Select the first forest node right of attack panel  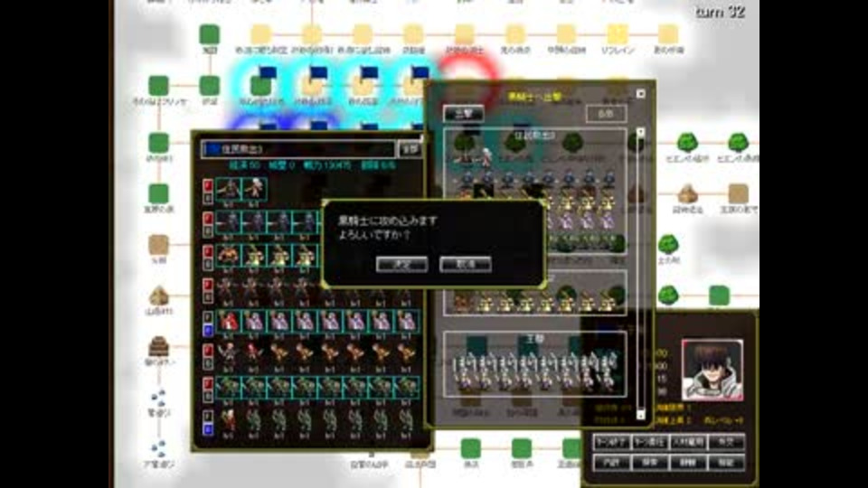tap(687, 143)
